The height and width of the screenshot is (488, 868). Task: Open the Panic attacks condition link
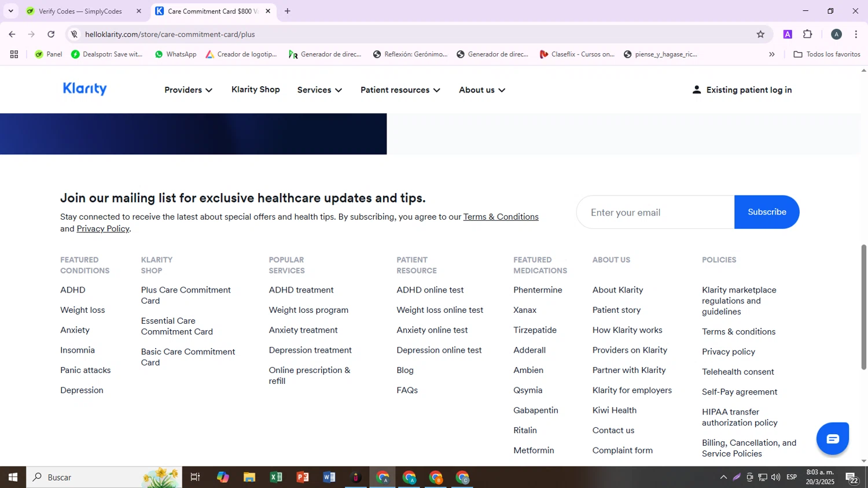[x=86, y=370]
